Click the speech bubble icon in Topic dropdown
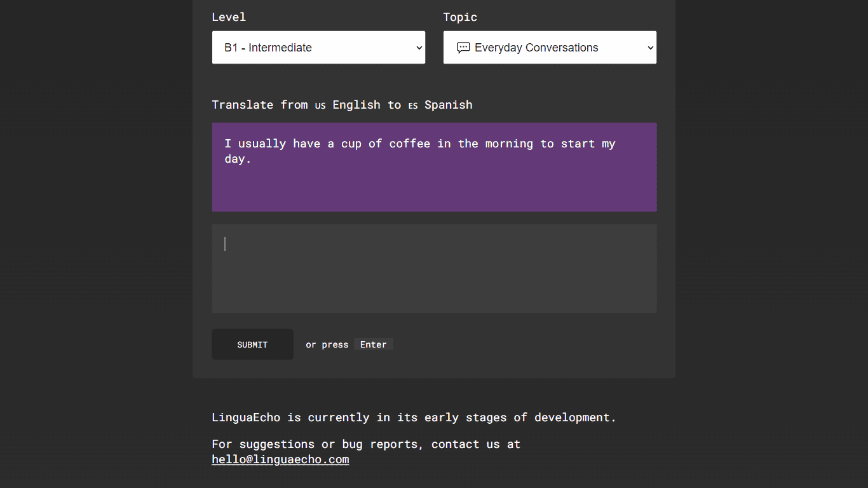Viewport: 868px width, 488px height. 463,48
